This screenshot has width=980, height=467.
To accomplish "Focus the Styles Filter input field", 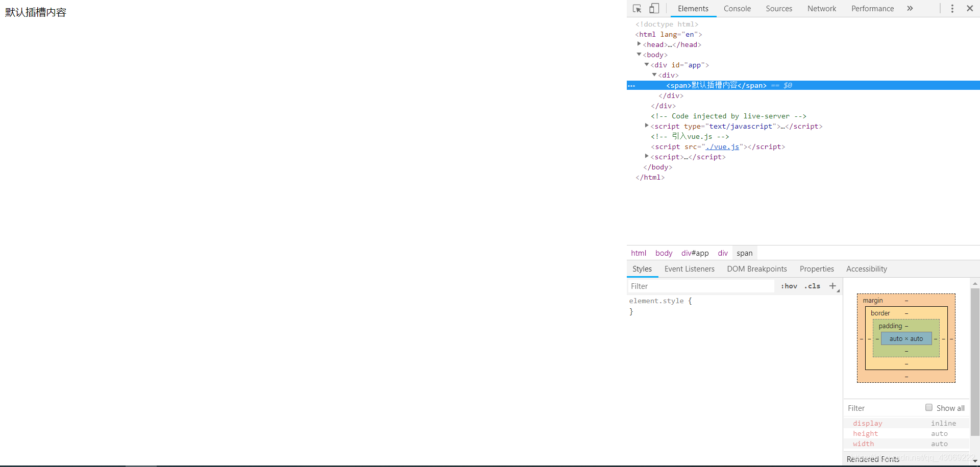I will pyautogui.click(x=701, y=286).
